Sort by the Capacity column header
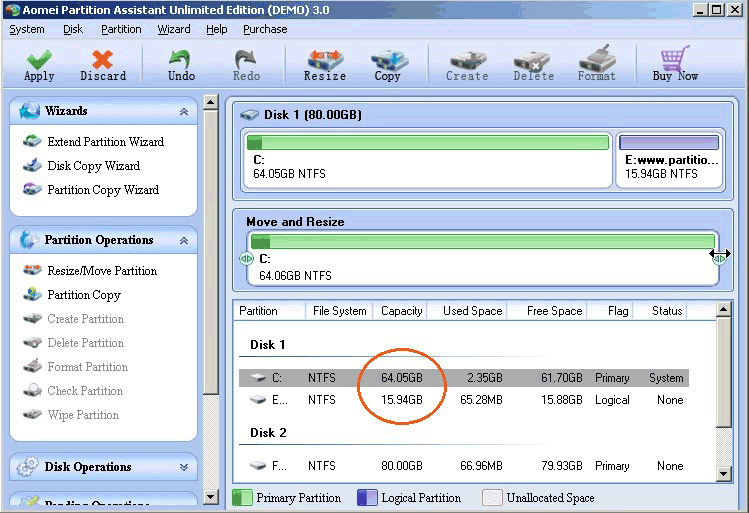The image size is (749, 513). (x=401, y=311)
